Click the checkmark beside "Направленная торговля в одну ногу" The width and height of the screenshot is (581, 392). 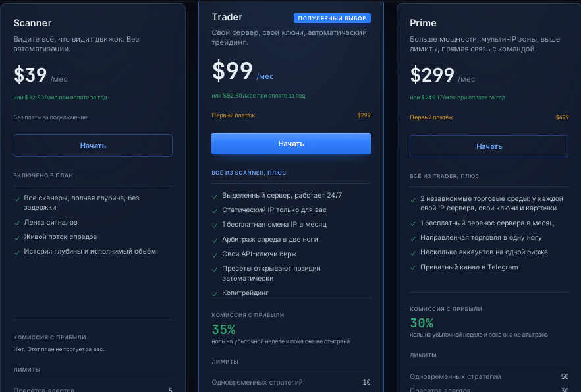click(413, 238)
